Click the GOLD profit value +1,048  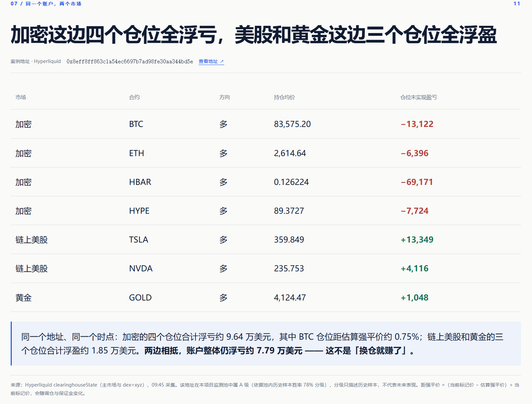[415, 297]
